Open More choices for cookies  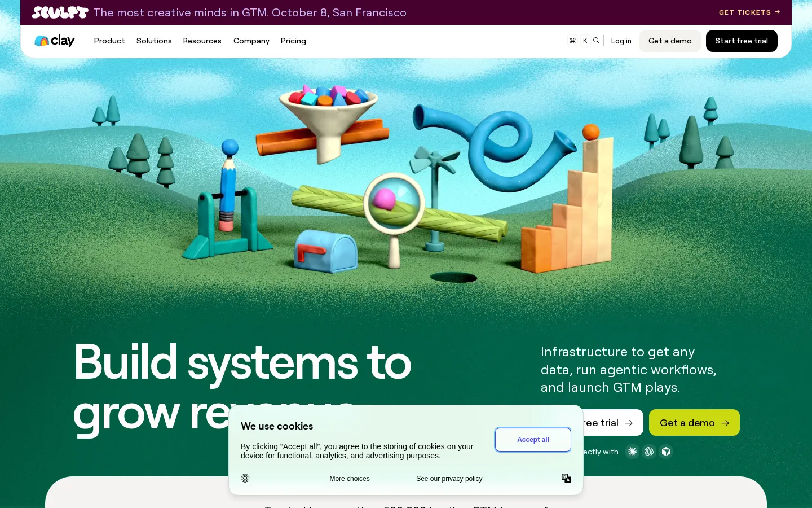pyautogui.click(x=350, y=479)
